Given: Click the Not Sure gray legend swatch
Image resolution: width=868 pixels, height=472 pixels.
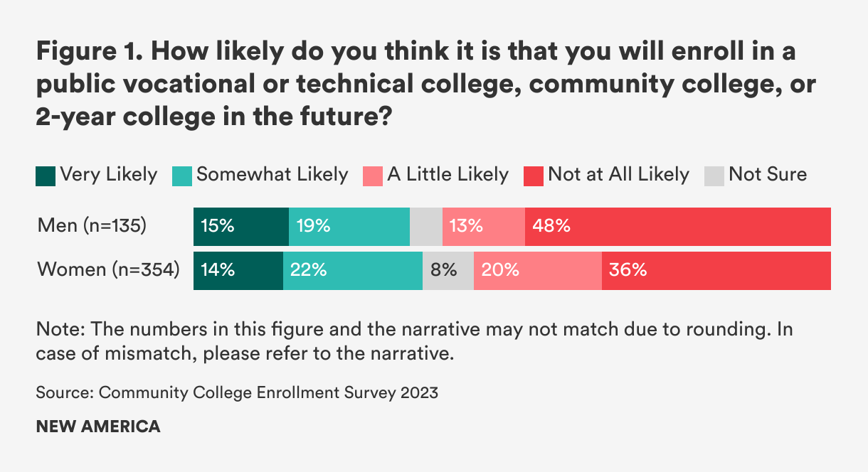Looking at the screenshot, I should [714, 176].
